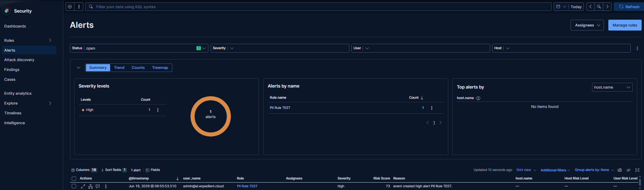
Task: Open the host.name Top alerts by dropdown
Action: pyautogui.click(x=612, y=87)
